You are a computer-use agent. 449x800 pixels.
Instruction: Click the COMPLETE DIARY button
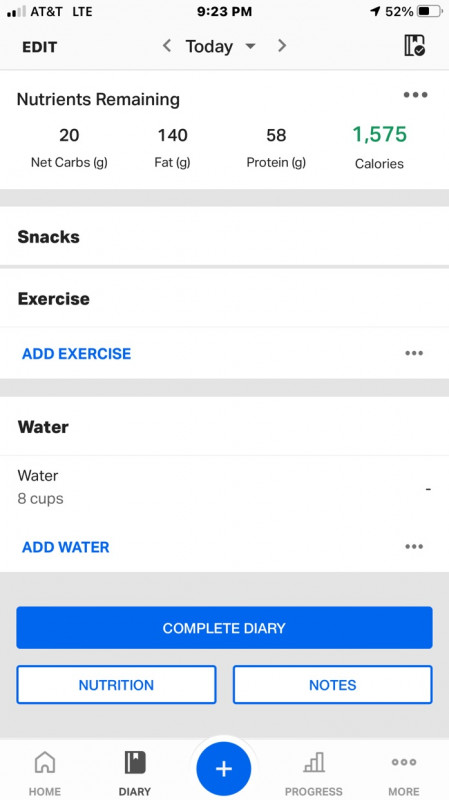[x=224, y=628]
